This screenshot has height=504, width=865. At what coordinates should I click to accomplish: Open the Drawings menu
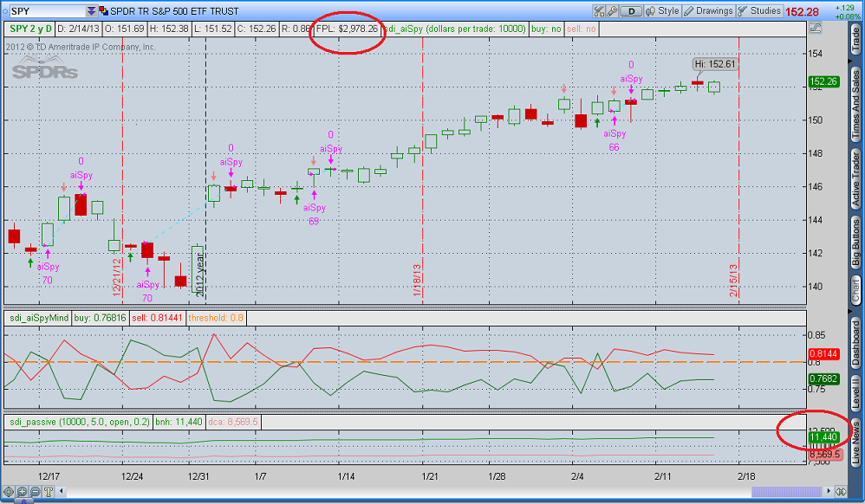coord(708,11)
